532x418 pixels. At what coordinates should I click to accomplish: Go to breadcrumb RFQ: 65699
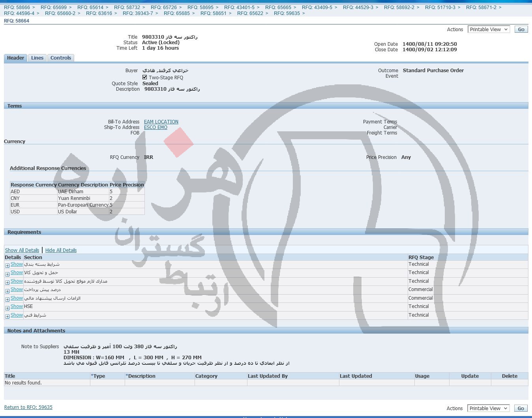tap(54, 7)
